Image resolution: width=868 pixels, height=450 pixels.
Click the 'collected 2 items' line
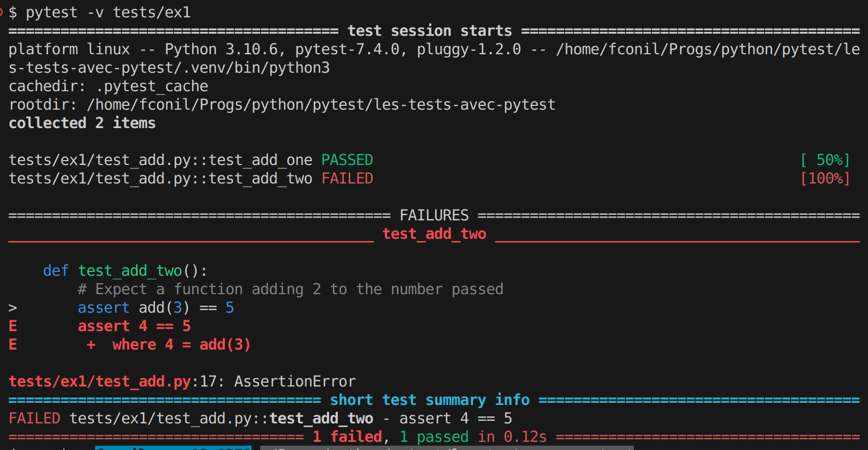tap(82, 123)
